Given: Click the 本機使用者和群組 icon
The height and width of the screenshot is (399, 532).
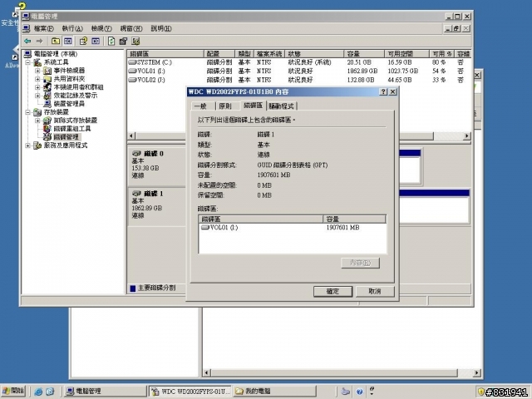Looking at the screenshot, I should pos(47,87).
